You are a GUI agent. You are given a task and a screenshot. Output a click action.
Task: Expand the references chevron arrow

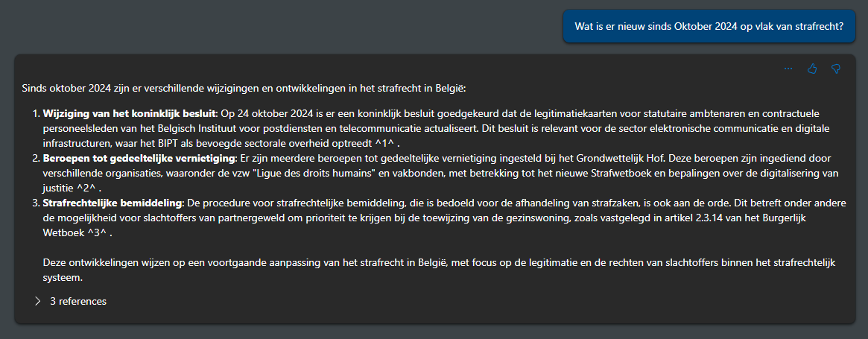point(38,301)
